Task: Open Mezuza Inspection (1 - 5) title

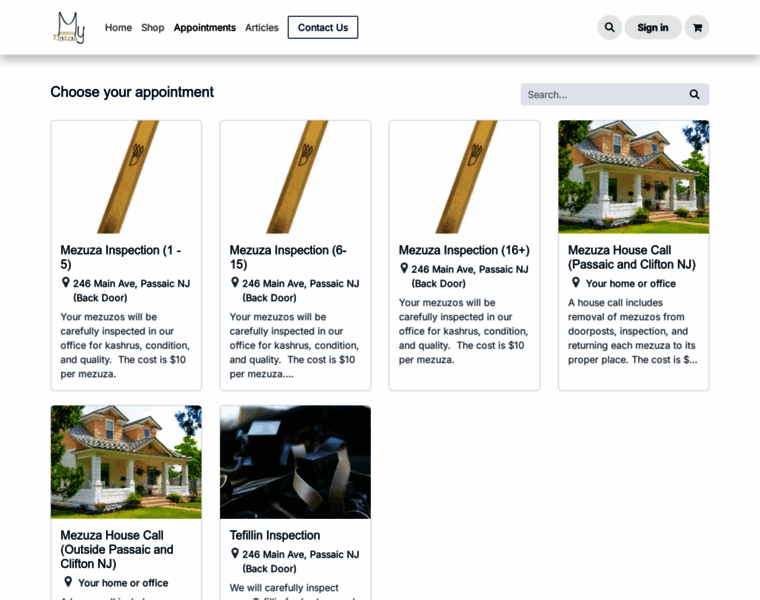Action: click(x=120, y=257)
